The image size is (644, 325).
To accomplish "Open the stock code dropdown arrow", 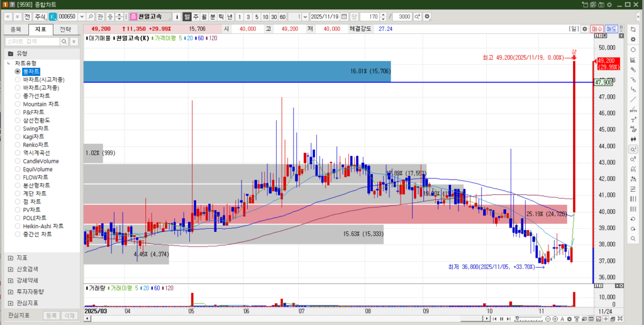I will click(82, 16).
